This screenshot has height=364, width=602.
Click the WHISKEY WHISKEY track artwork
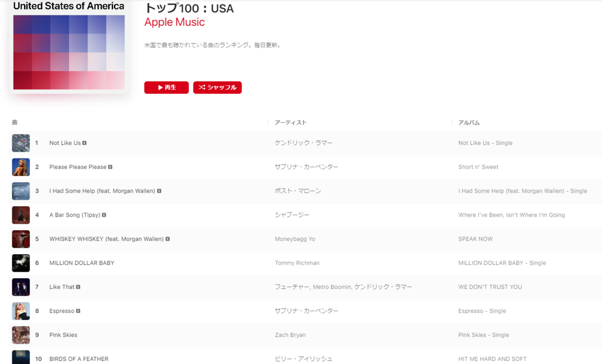[21, 239]
